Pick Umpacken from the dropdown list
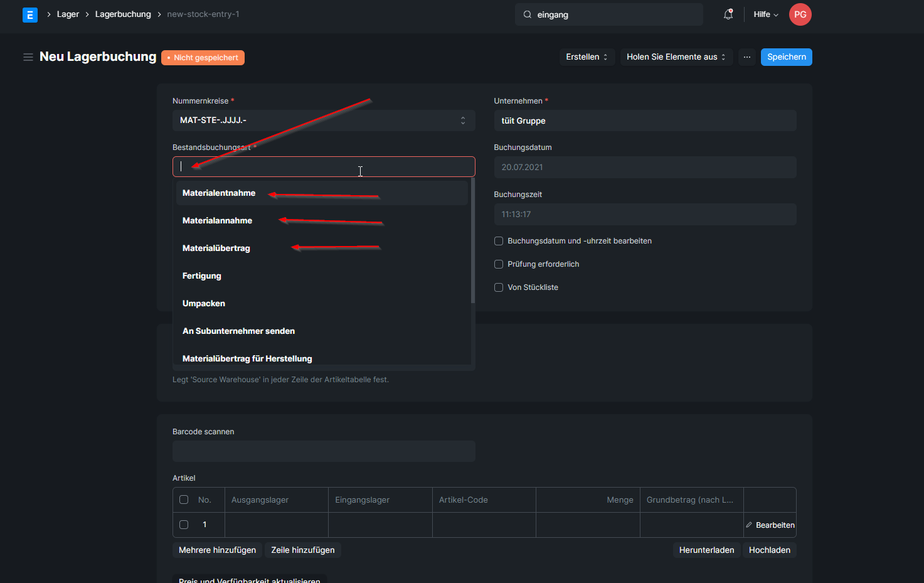This screenshot has height=583, width=924. point(322,303)
